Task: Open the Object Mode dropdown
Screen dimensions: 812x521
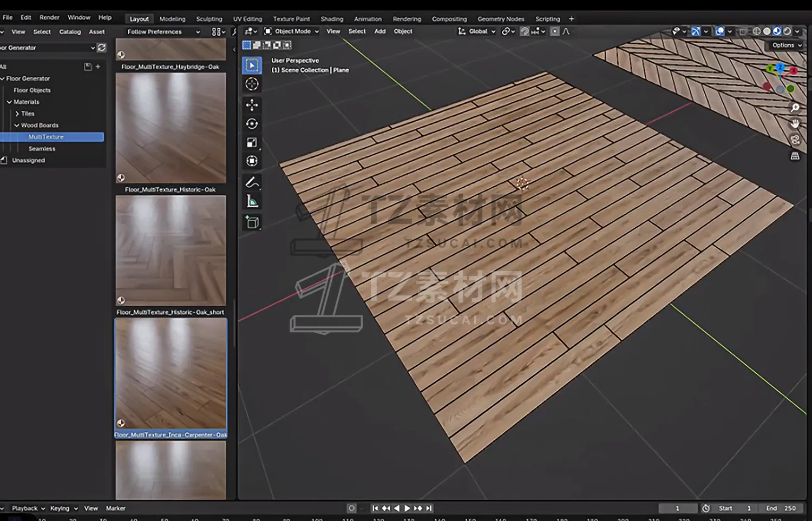Action: pyautogui.click(x=291, y=31)
